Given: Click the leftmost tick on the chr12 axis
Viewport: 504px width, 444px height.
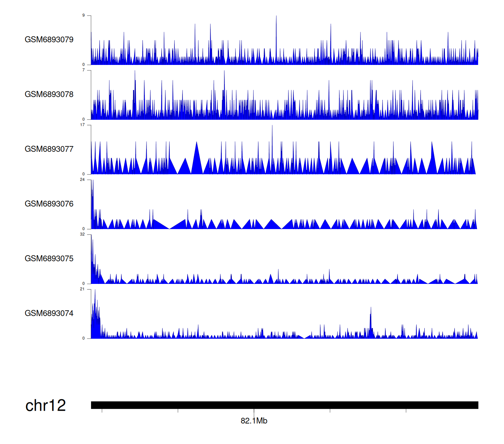Looking at the screenshot, I should coord(102,411).
